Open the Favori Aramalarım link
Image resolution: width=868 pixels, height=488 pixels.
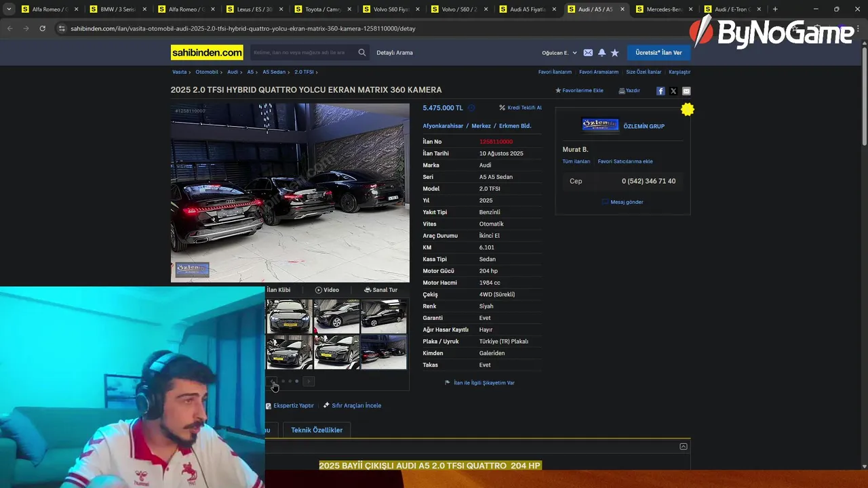click(599, 72)
